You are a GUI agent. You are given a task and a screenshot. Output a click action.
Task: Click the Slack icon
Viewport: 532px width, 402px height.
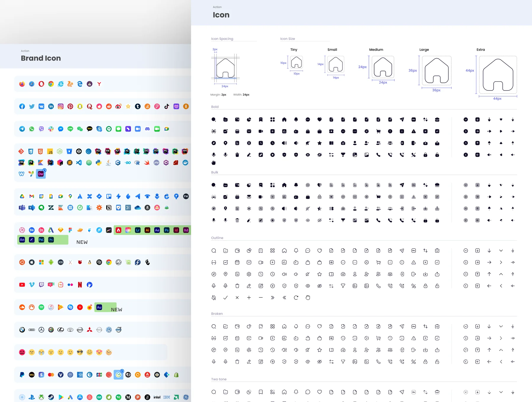[51, 129]
